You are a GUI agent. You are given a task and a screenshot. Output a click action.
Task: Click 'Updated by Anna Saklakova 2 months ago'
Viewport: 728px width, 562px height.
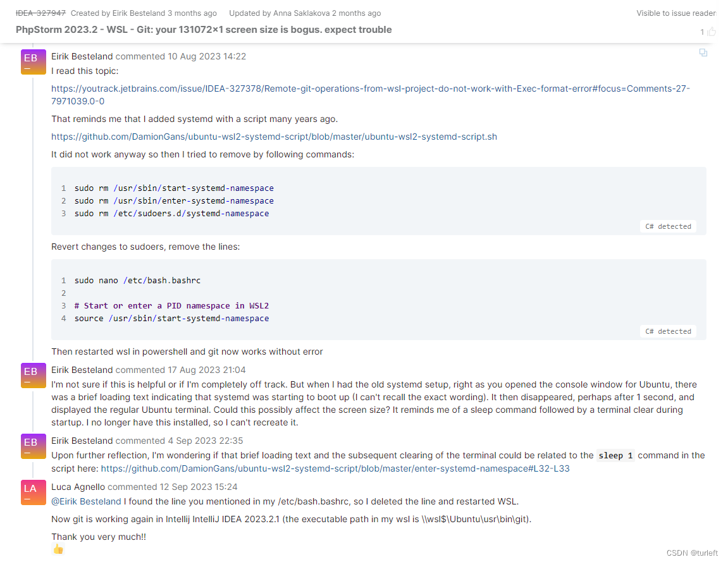pyautogui.click(x=305, y=13)
